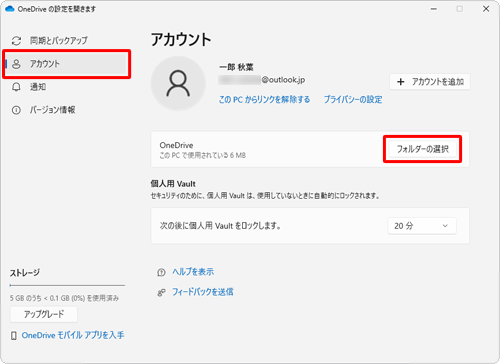
Task: Click the ヘルプを表示 link
Action: tap(193, 272)
